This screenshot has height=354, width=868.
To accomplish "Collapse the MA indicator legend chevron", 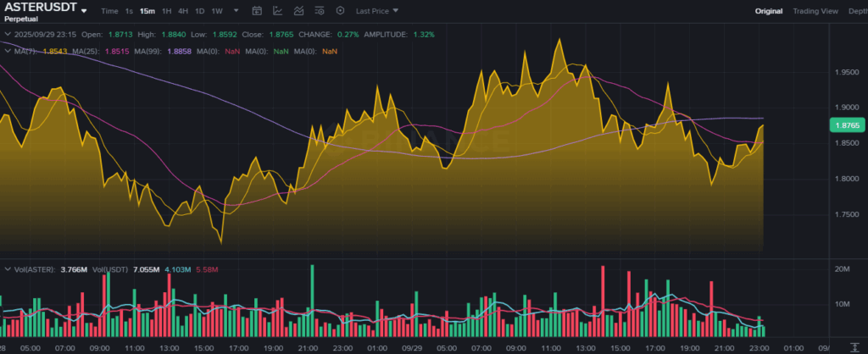I will tap(7, 52).
